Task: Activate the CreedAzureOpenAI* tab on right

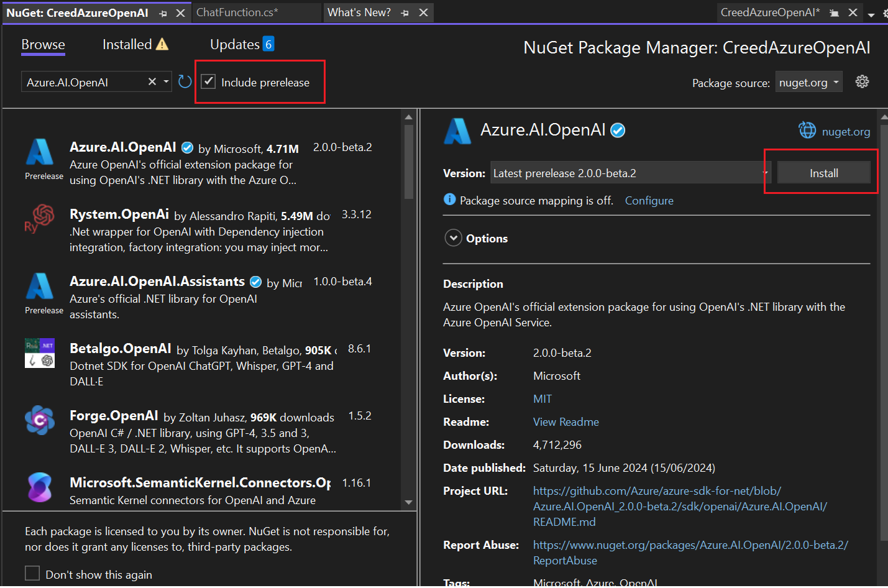Action: pyautogui.click(x=770, y=12)
